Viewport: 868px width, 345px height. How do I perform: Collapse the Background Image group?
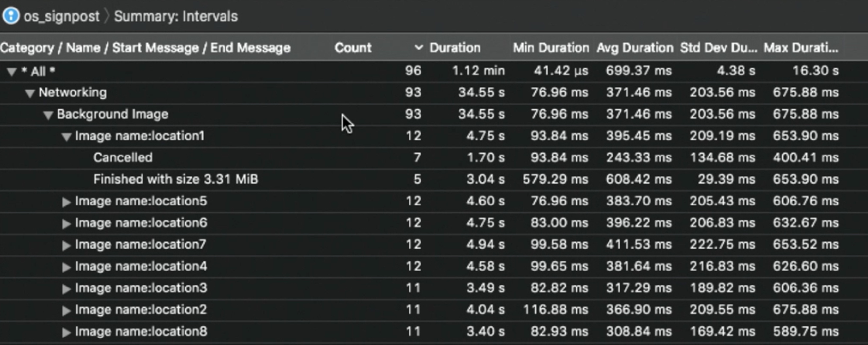coord(48,115)
